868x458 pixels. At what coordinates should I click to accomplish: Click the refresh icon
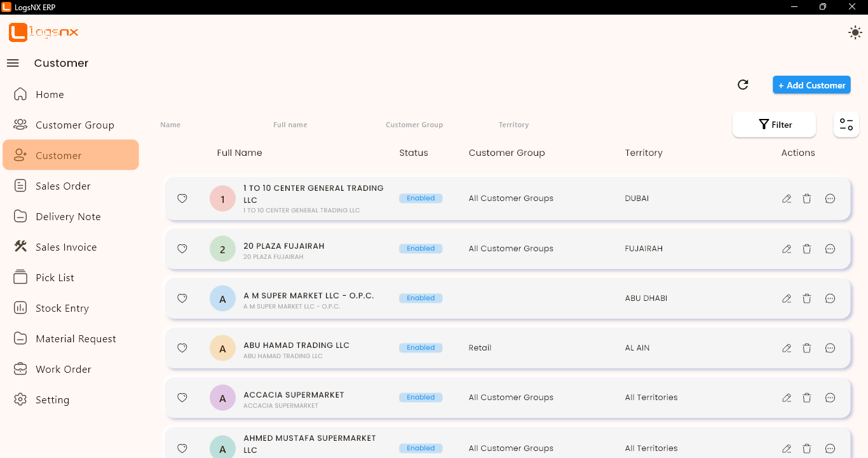(743, 85)
